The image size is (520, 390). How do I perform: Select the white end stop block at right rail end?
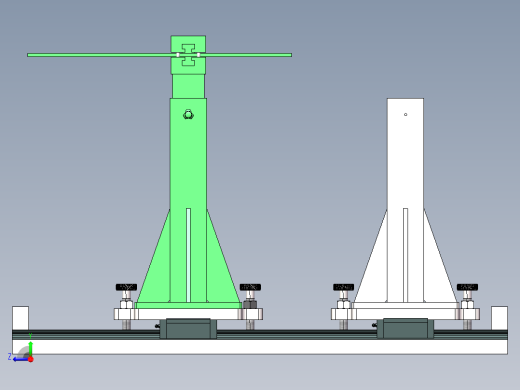(499, 318)
